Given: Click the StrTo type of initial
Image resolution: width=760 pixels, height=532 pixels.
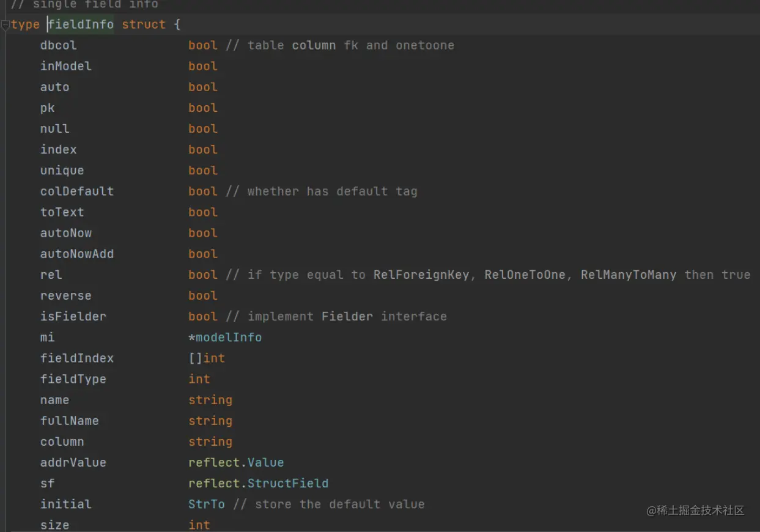Looking at the screenshot, I should 206,504.
